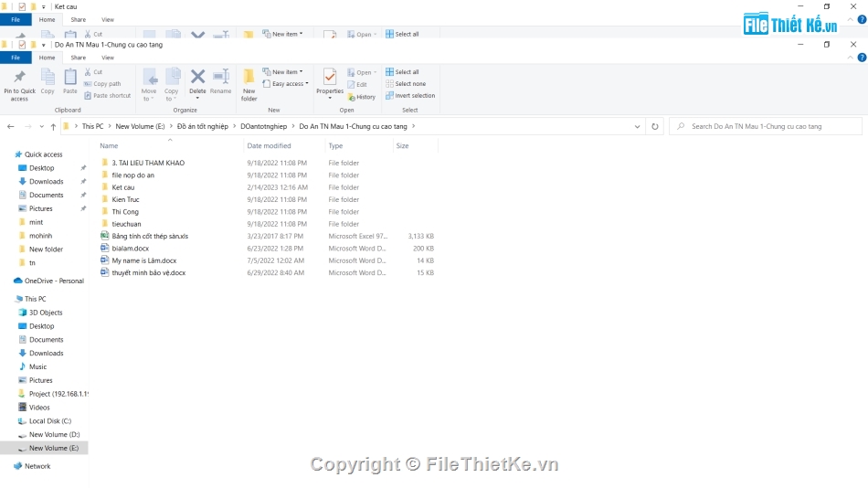Select the Ket cau folder
This screenshot has height=488, width=868.
click(x=123, y=187)
